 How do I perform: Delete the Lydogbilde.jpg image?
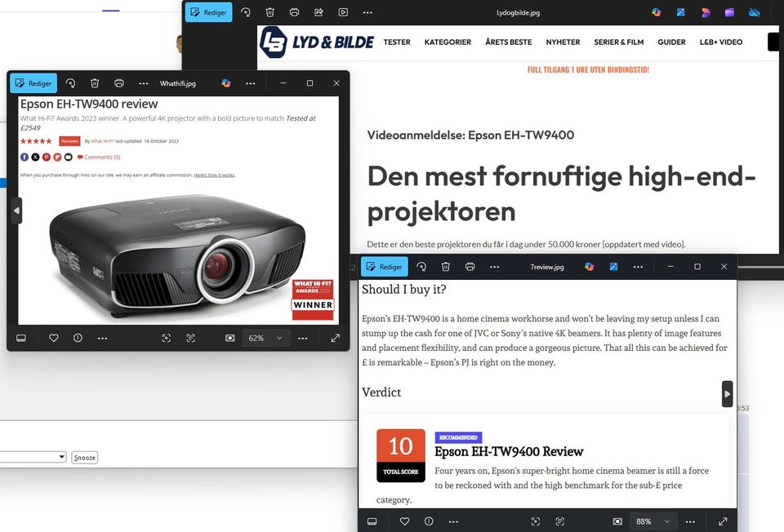pyautogui.click(x=270, y=12)
